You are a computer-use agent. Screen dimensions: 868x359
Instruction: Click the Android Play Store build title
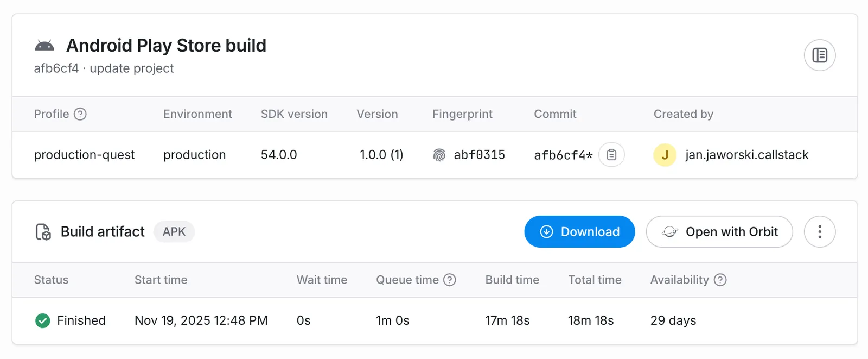tap(166, 46)
